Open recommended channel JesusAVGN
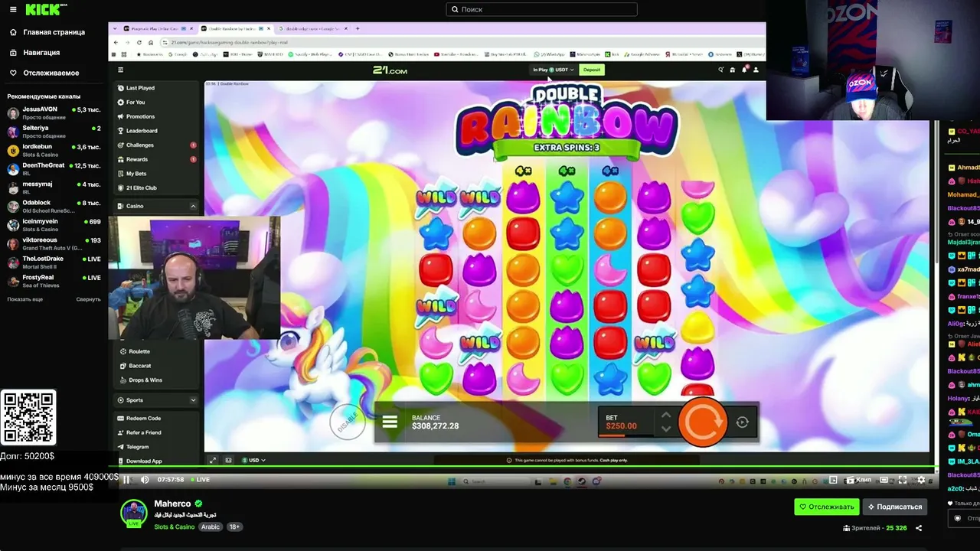The image size is (980, 551). [54, 112]
